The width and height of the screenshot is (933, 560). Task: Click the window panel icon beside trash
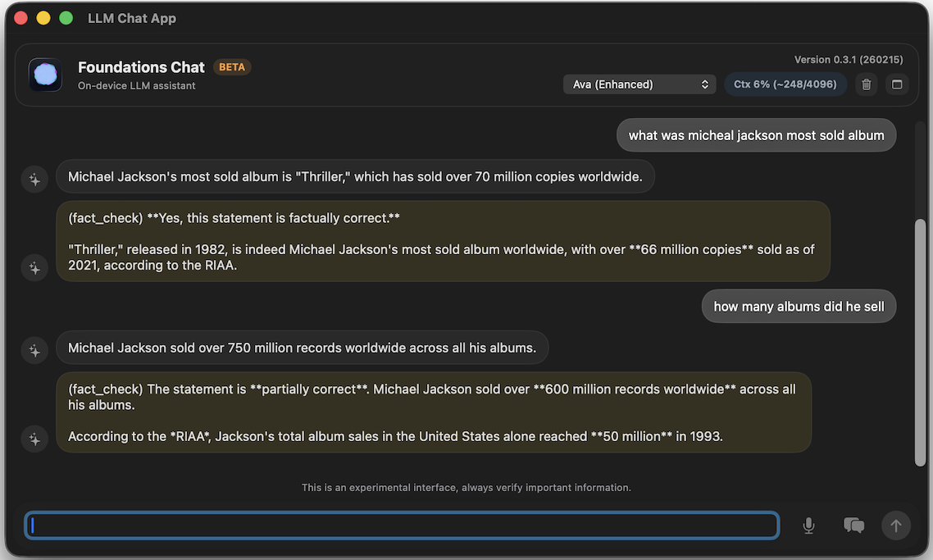[897, 84]
